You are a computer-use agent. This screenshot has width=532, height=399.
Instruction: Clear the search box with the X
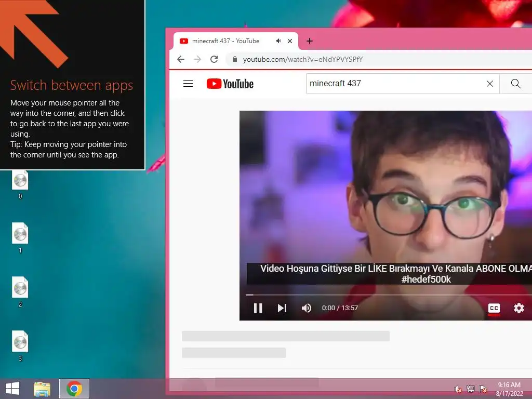pos(489,84)
